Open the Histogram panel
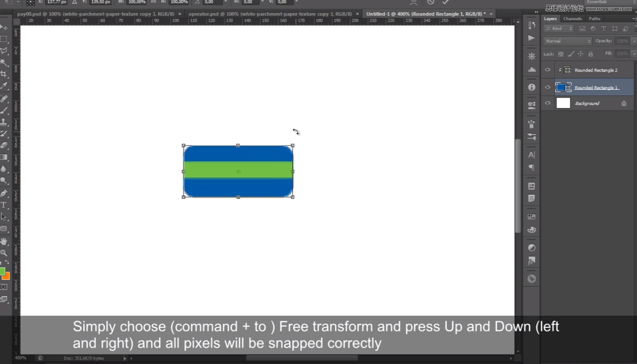Screen dimensions: 637x364 [x=531, y=70]
